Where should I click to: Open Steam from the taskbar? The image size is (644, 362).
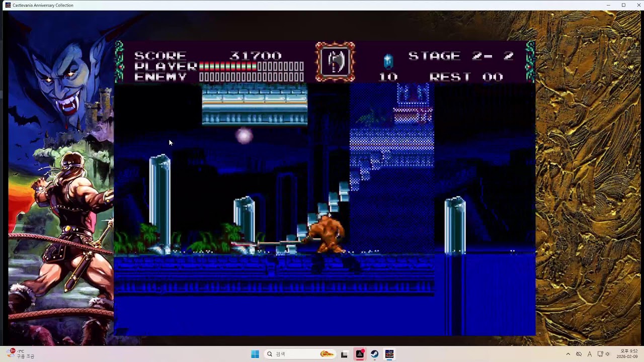(374, 354)
